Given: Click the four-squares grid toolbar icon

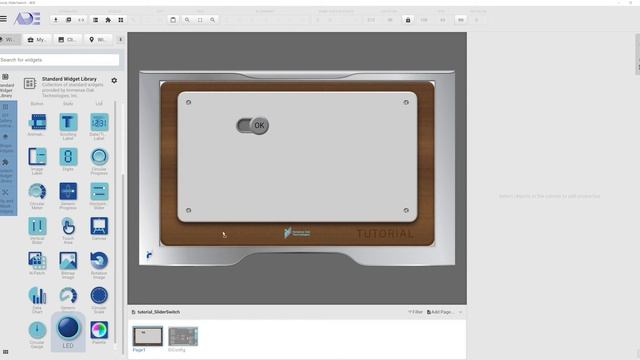Looking at the screenshot, I should (121, 20).
